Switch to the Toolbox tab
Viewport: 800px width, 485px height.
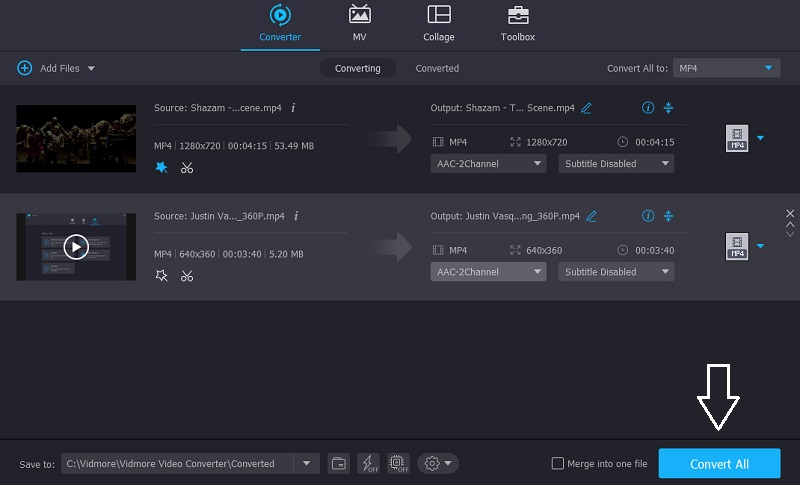coord(517,25)
